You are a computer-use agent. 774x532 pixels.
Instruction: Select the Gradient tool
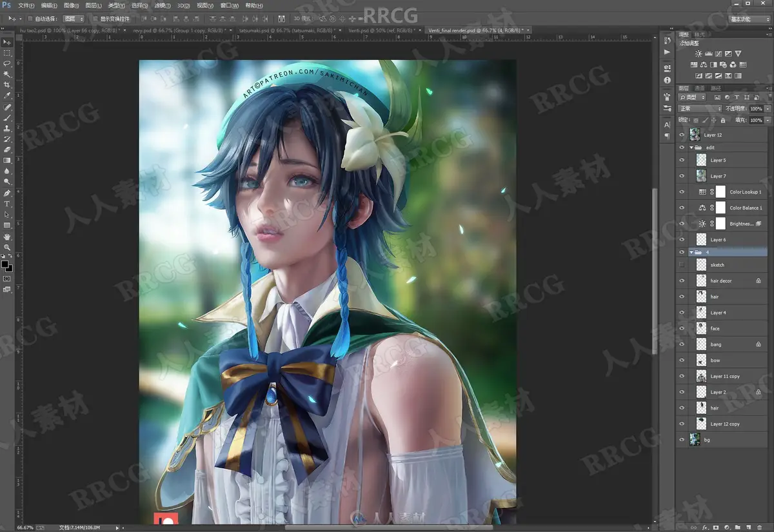pyautogui.click(x=8, y=161)
